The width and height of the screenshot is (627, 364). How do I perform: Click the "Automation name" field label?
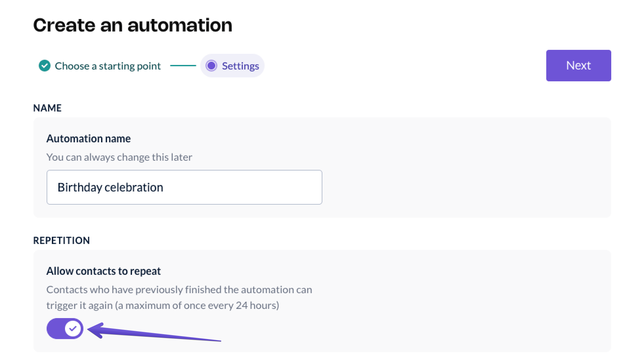(88, 139)
